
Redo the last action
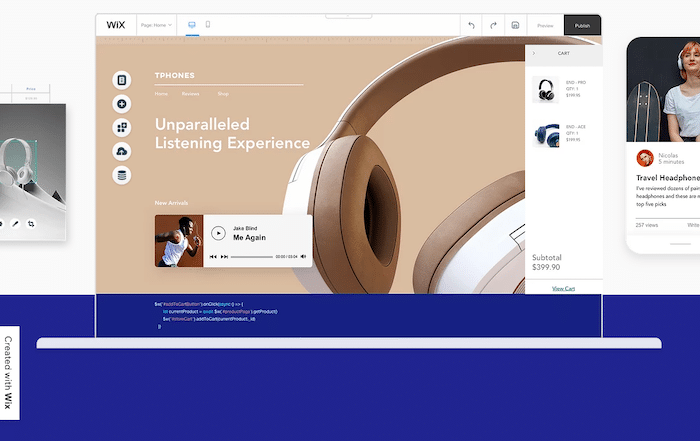493,25
